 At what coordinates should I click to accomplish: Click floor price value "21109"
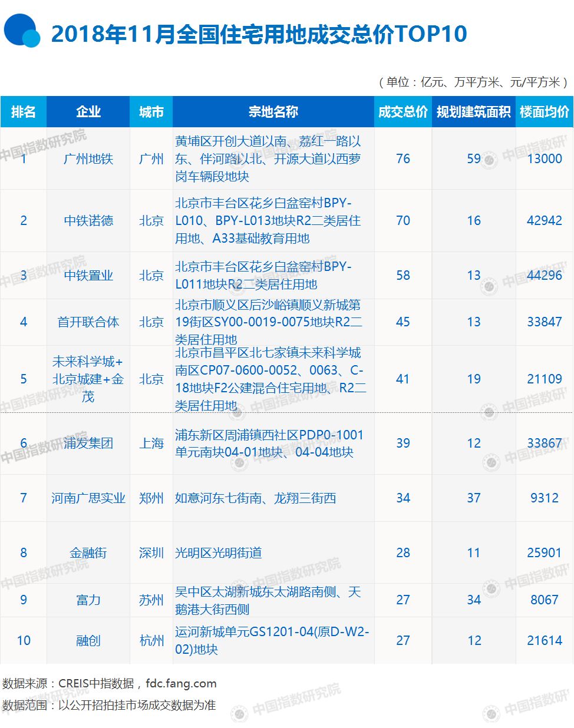pyautogui.click(x=545, y=379)
